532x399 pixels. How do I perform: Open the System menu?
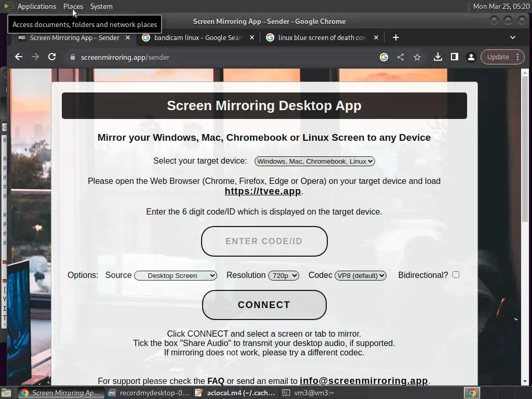pos(101,6)
